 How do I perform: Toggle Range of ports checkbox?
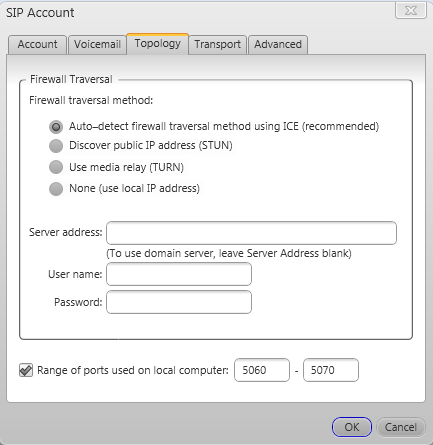point(26,370)
